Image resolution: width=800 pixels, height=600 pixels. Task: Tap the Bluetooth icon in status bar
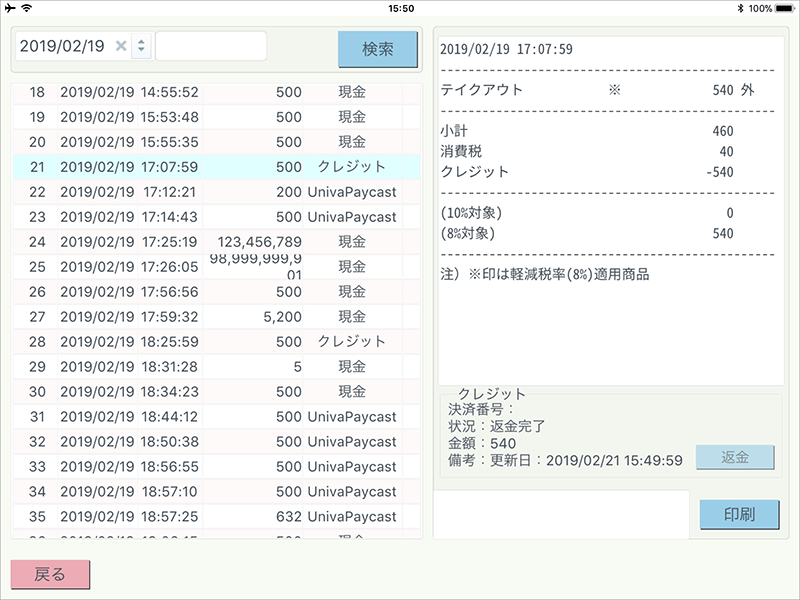pos(739,8)
